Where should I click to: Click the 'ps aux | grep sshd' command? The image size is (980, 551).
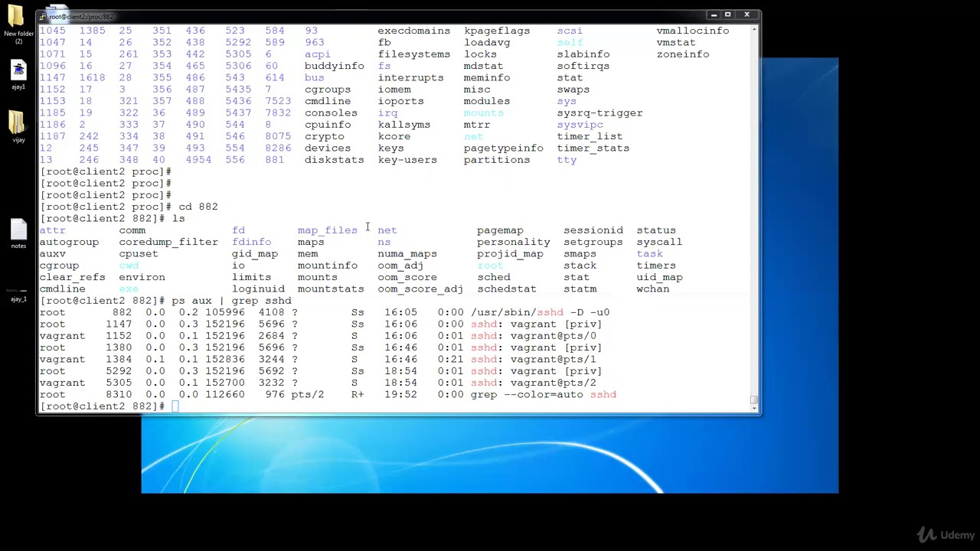tap(232, 301)
